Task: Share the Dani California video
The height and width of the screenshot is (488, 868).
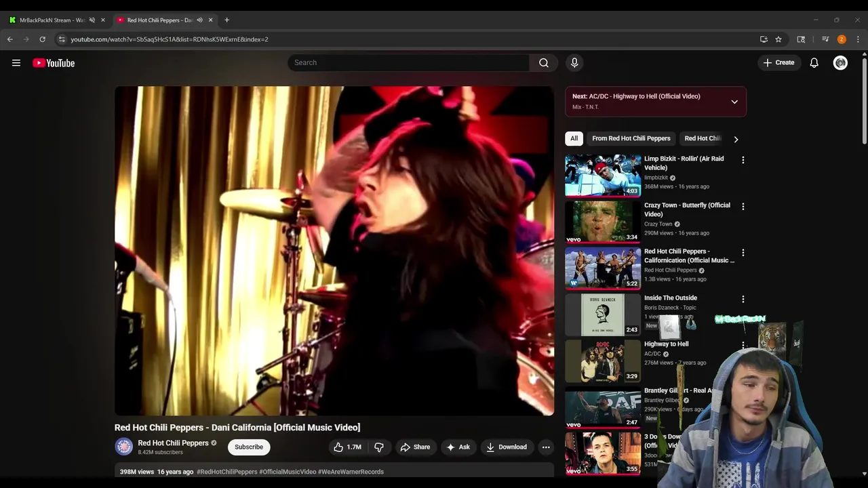Action: coord(415,447)
